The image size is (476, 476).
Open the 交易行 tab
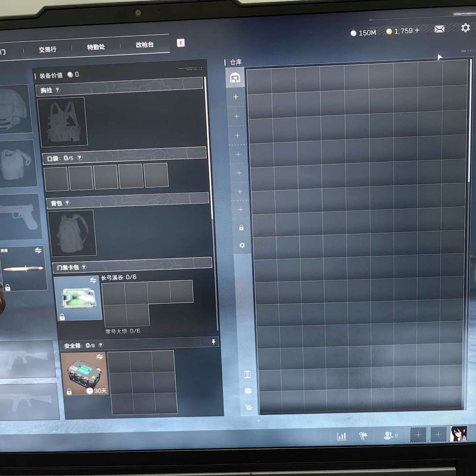(47, 49)
